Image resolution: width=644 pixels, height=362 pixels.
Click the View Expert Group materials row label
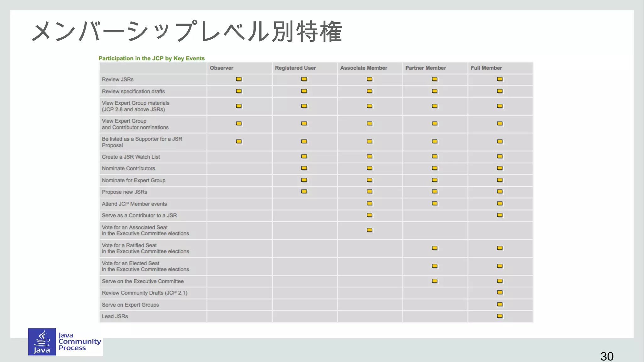tap(136, 106)
